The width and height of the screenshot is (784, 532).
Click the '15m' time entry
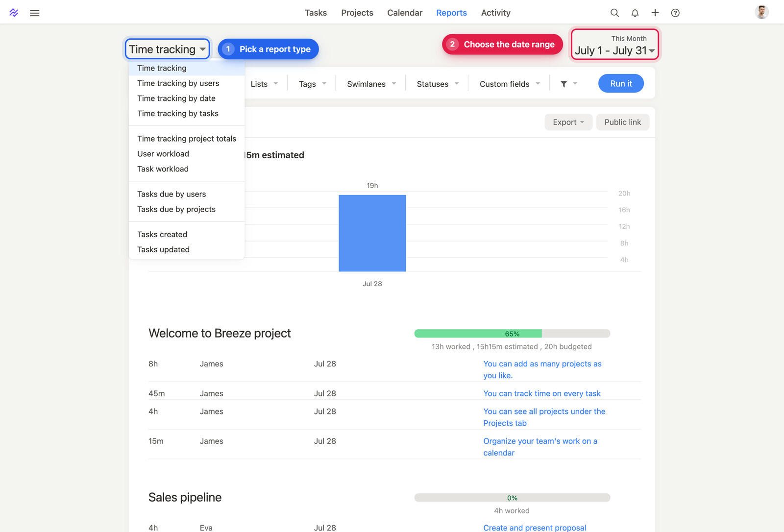pyautogui.click(x=156, y=441)
